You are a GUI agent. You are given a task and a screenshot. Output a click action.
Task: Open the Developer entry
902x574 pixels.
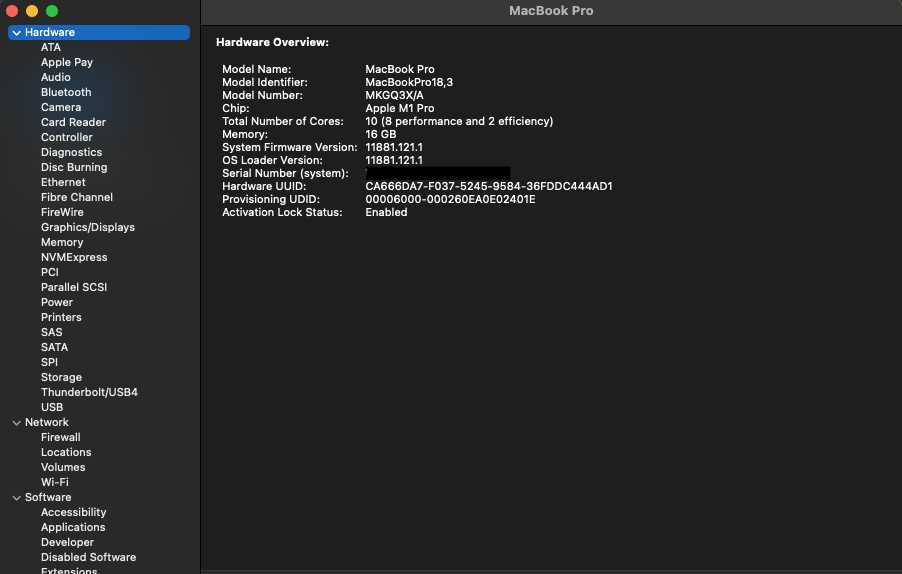(67, 542)
